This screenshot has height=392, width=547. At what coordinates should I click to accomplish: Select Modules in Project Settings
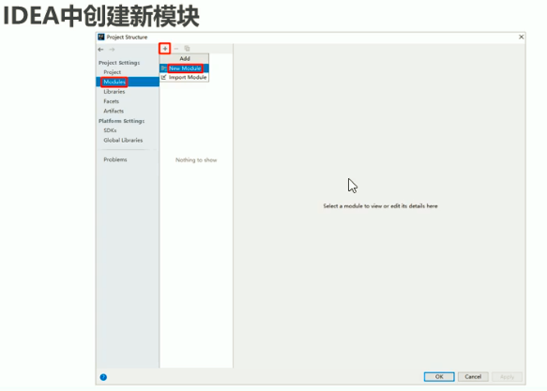[x=114, y=82]
